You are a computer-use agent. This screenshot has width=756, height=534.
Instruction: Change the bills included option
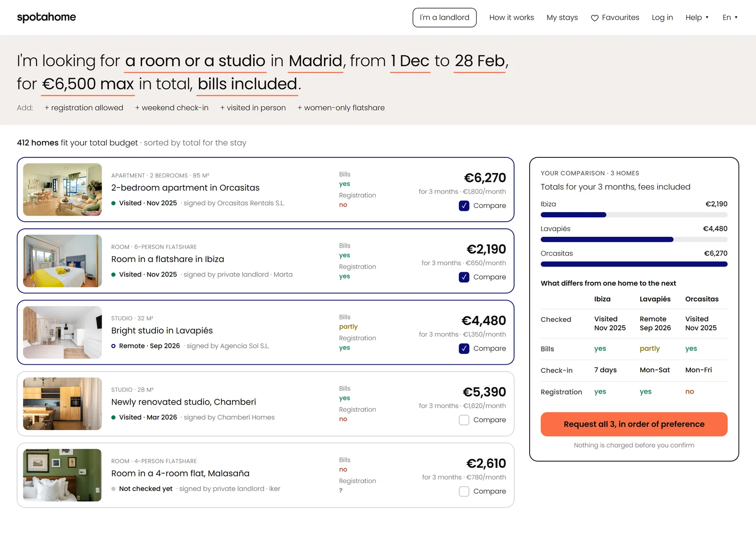tap(247, 84)
